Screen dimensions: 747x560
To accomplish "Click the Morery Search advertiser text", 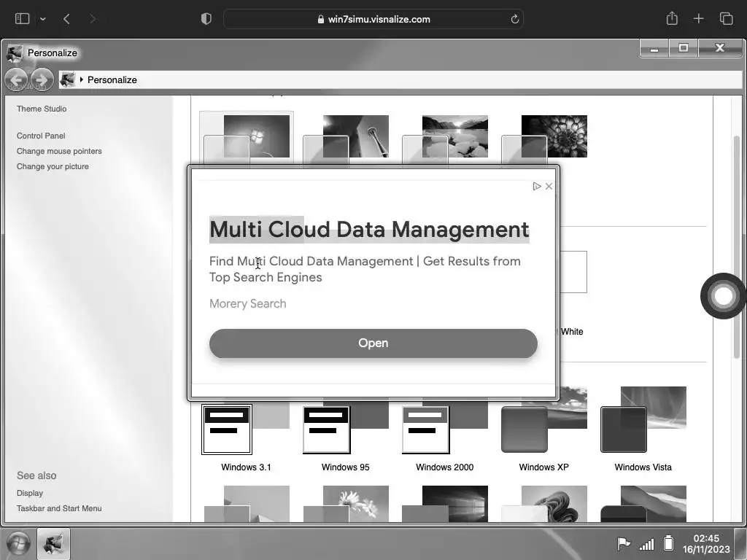I will pyautogui.click(x=248, y=304).
